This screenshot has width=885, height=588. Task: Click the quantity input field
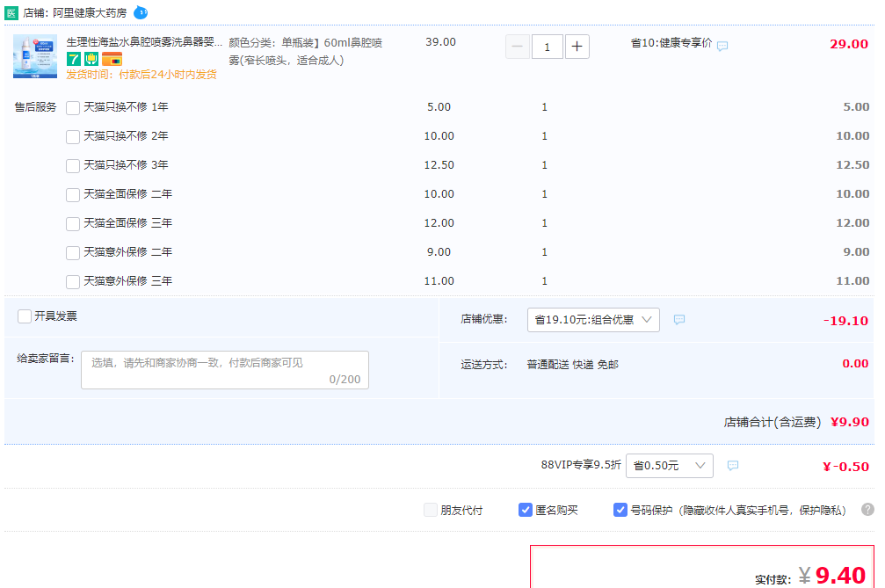pyautogui.click(x=547, y=47)
